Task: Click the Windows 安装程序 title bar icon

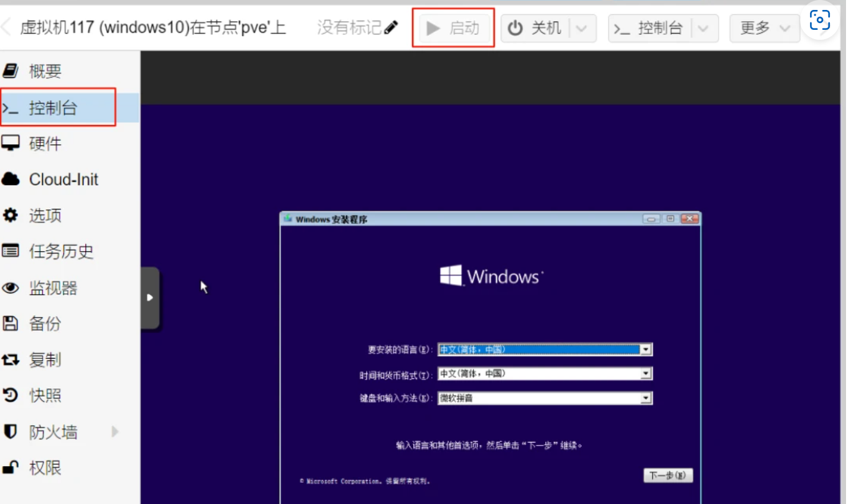Action: tap(288, 219)
